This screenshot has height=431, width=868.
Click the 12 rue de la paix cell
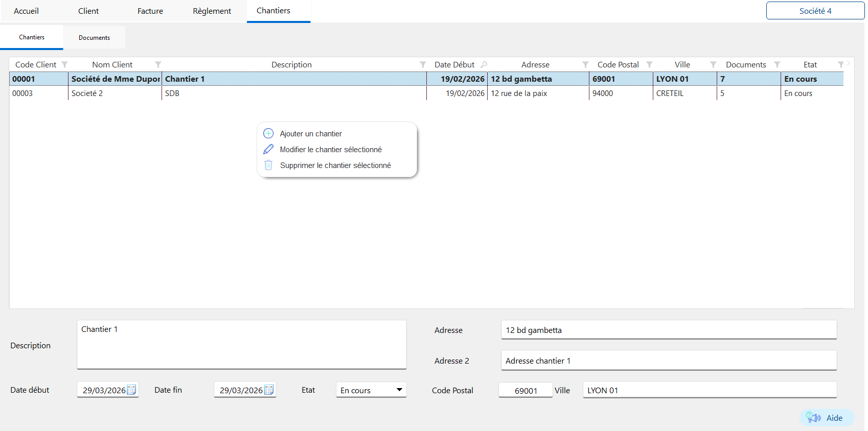coord(538,93)
